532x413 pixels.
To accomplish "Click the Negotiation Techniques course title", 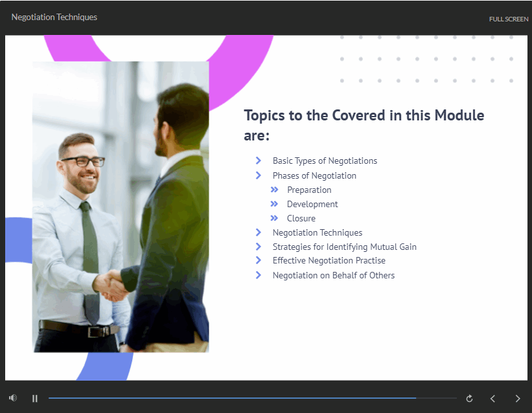I will (x=54, y=17).
